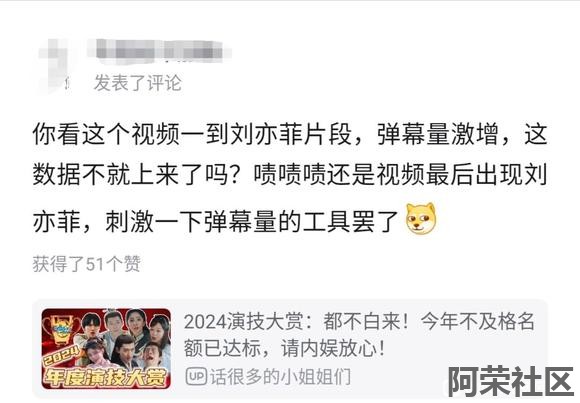This screenshot has width=580, height=403.
Task: Open video title 2024演技大赏：都不白来
Action: coord(359,321)
